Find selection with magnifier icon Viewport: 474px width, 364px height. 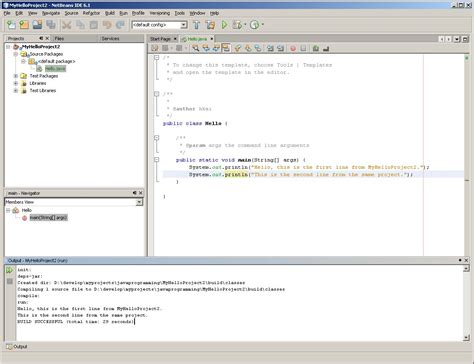(196, 48)
